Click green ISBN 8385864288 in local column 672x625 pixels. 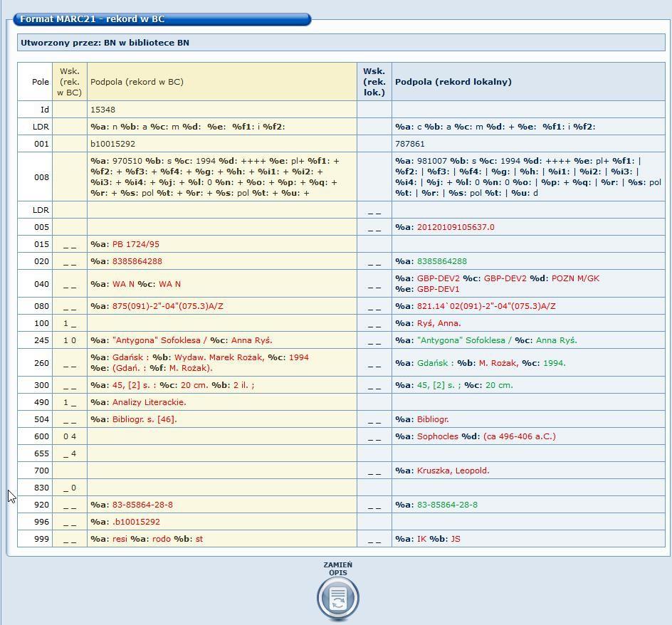click(x=442, y=261)
